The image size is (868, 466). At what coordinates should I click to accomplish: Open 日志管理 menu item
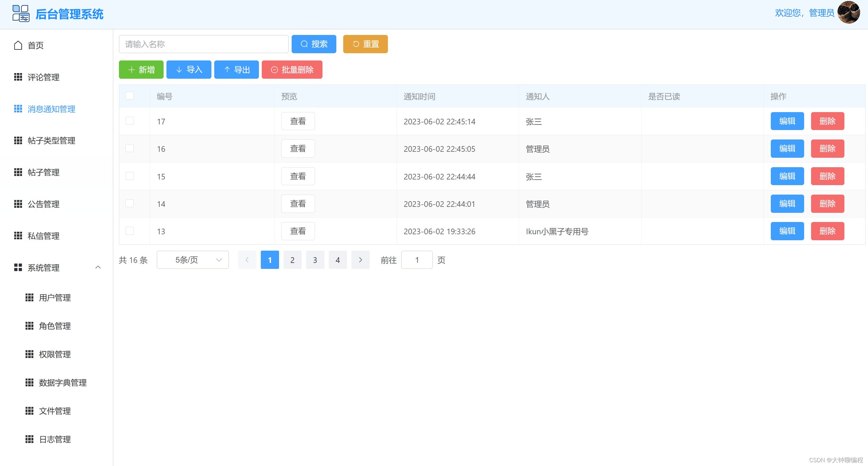point(56,439)
